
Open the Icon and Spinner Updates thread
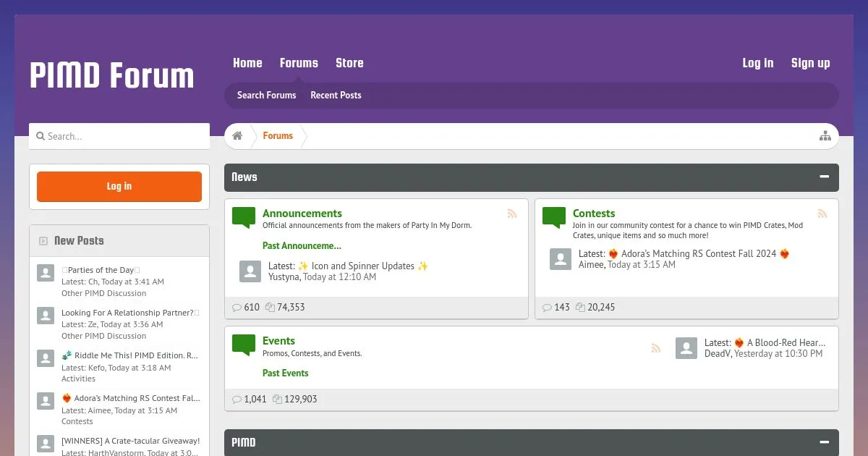point(363,266)
